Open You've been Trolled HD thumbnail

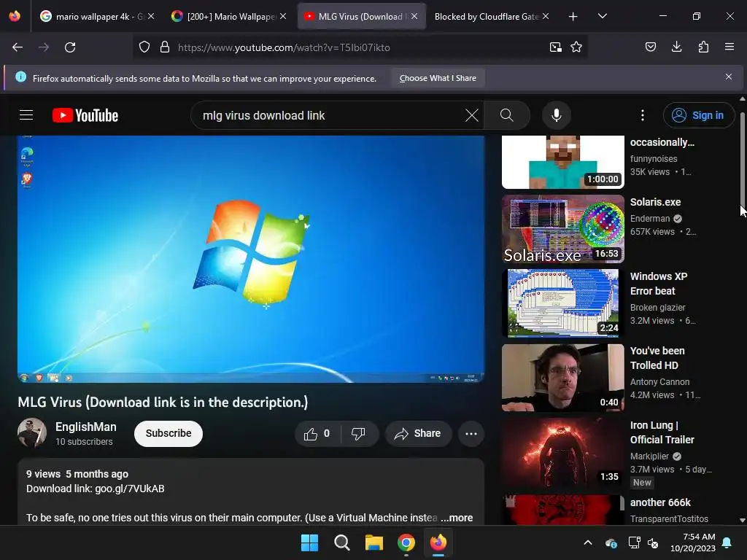[562, 378]
